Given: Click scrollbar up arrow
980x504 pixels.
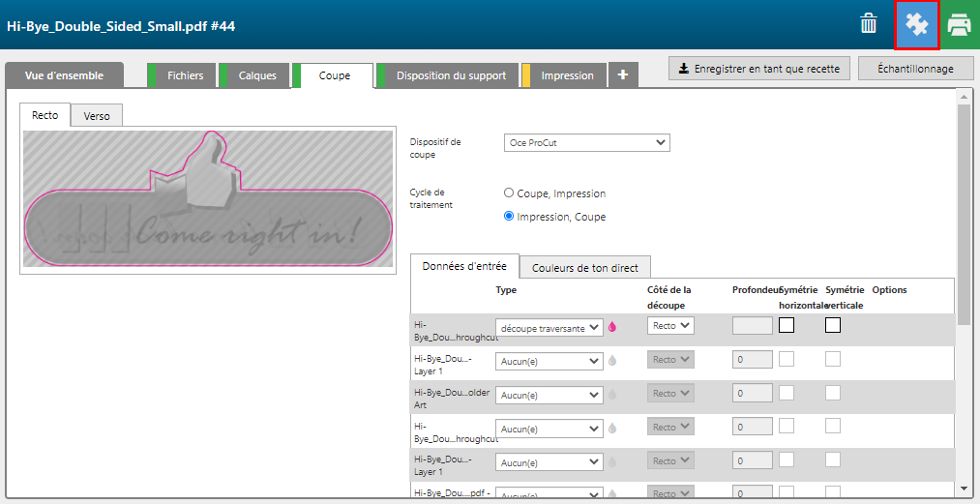Looking at the screenshot, I should 964,97.
